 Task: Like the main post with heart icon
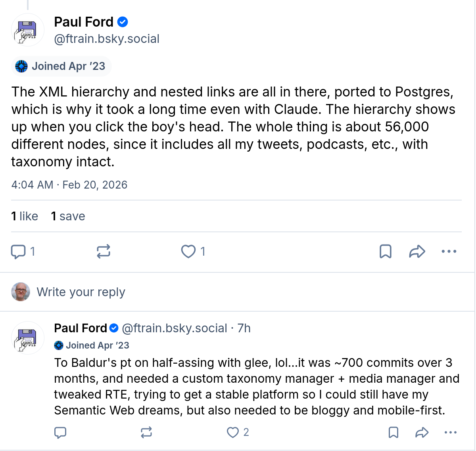[188, 252]
